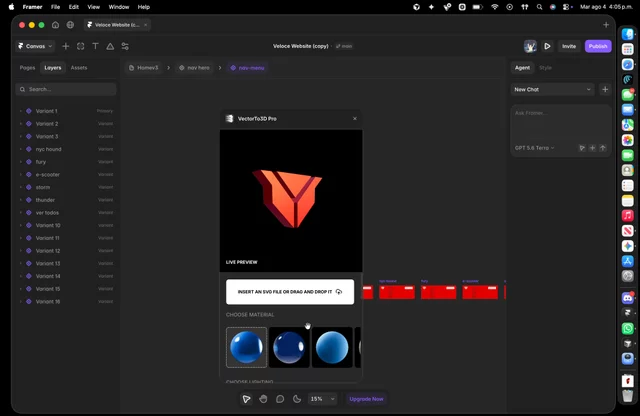Expand the nyc hound layer
Image resolution: width=640 pixels, height=416 pixels.
click(20, 149)
